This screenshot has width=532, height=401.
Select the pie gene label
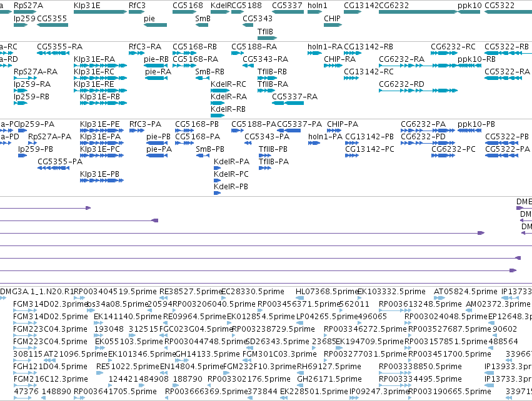pos(149,18)
